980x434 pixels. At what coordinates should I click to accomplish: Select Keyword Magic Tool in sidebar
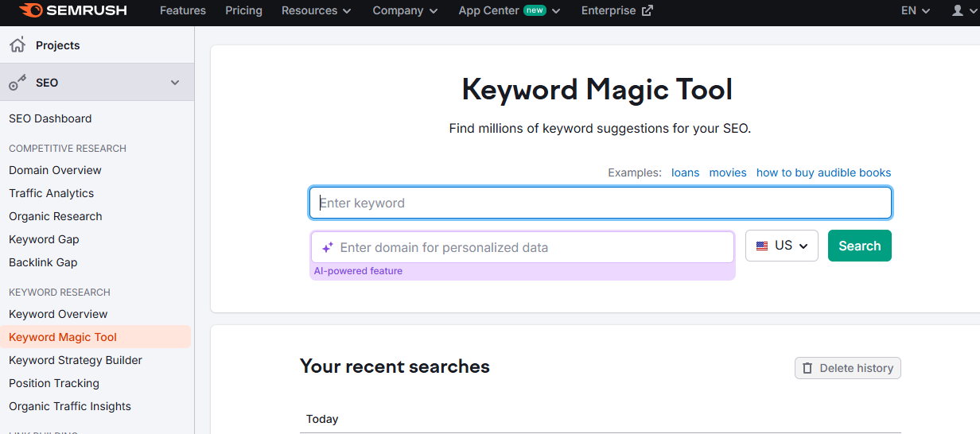(95, 337)
